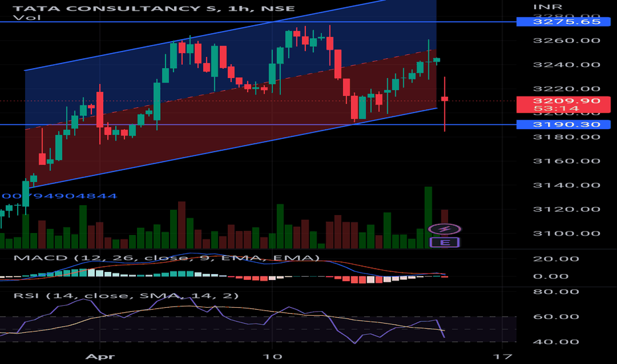The width and height of the screenshot is (617, 364).
Task: Click the MACD scale value 20.00
Action: click(x=555, y=259)
